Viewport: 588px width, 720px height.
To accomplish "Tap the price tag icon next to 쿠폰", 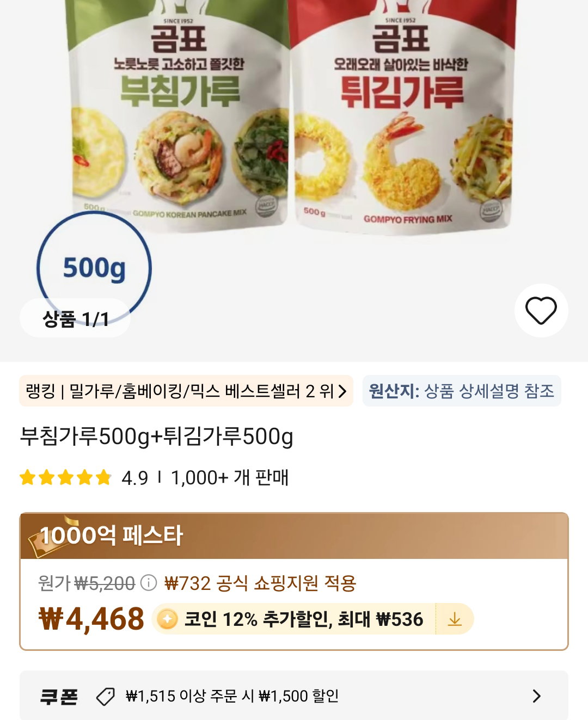I will [105, 696].
